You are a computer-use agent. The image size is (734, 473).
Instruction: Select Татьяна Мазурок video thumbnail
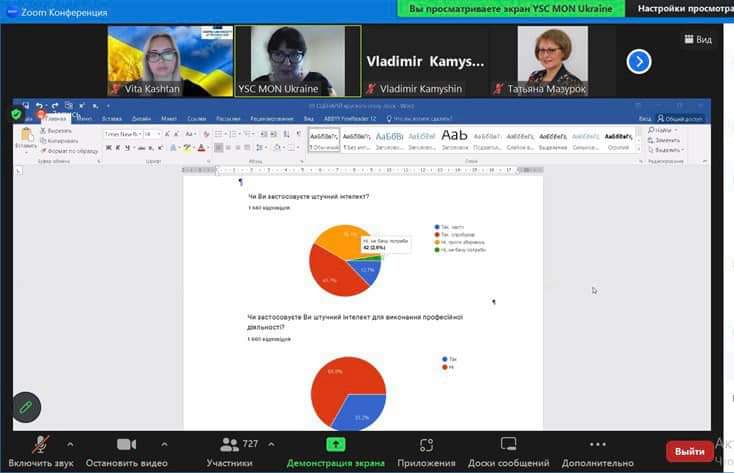[x=552, y=61]
